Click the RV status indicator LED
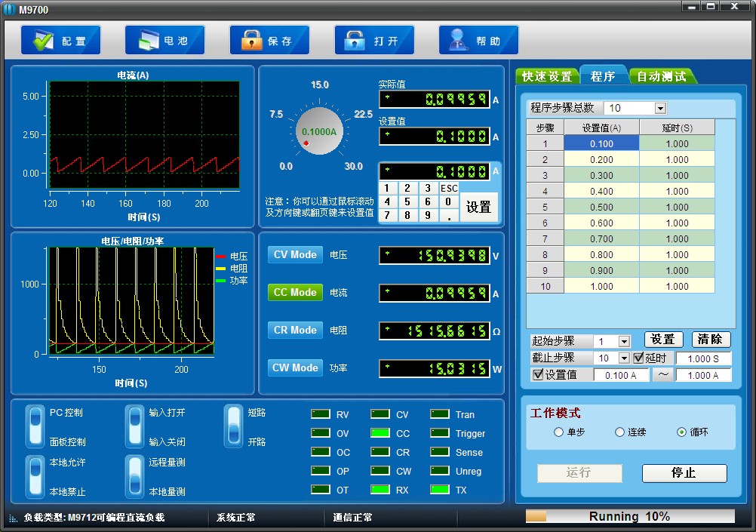The width and height of the screenshot is (756, 532). pyautogui.click(x=321, y=414)
